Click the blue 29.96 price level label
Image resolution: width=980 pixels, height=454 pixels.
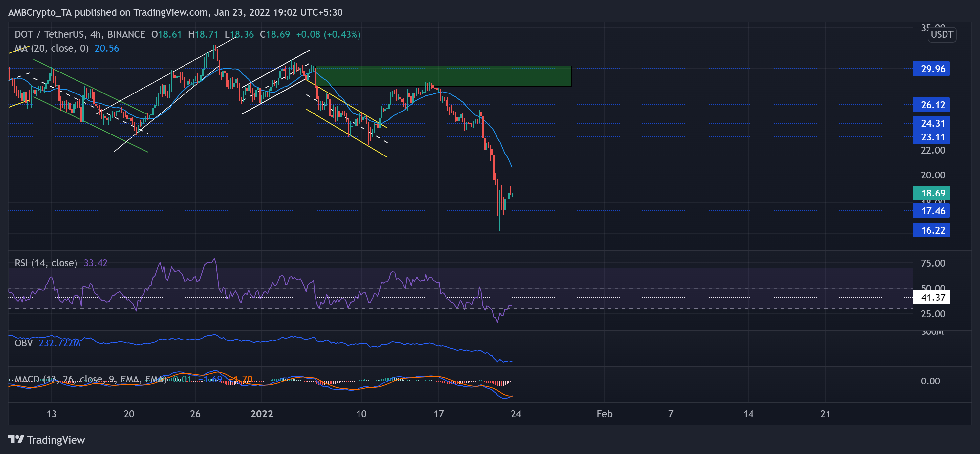coord(932,69)
